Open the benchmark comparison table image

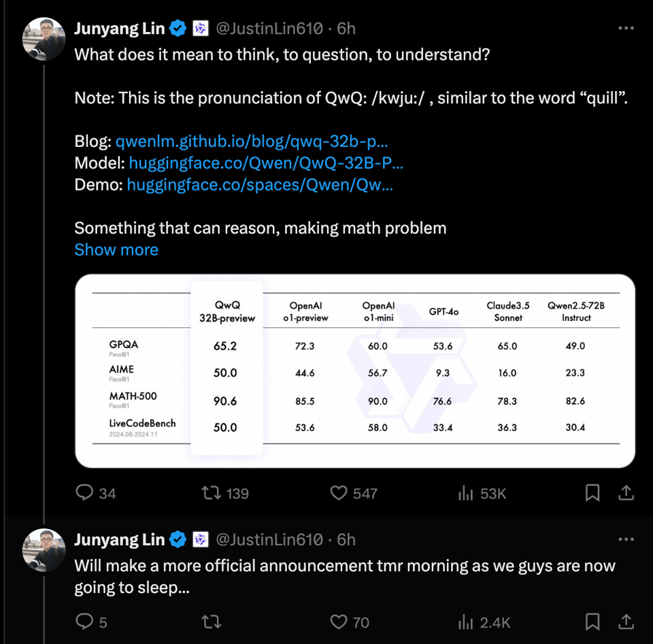point(354,371)
